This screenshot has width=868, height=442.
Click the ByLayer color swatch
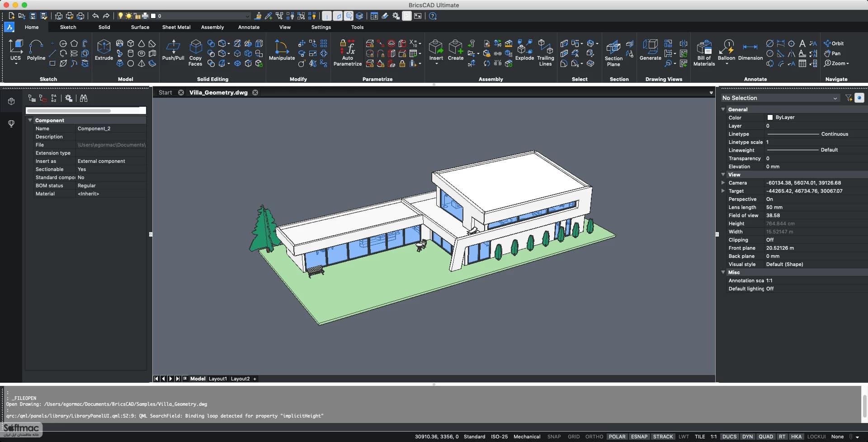[x=770, y=117]
